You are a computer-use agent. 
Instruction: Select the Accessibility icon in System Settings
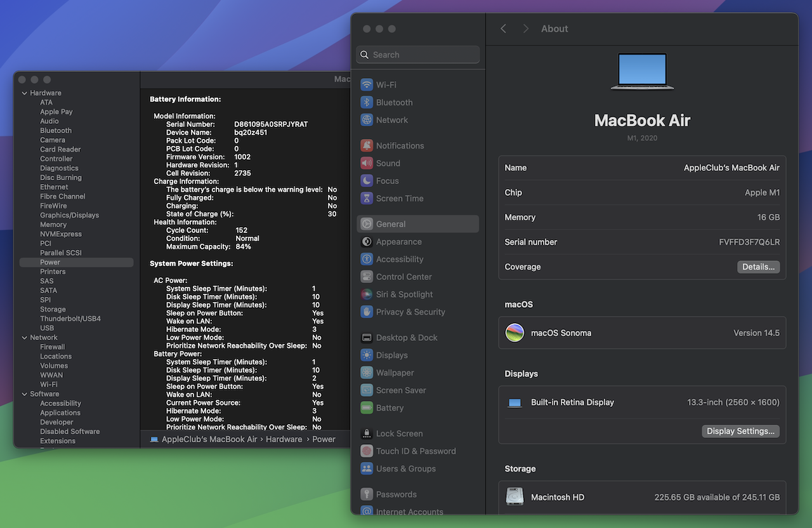pos(367,259)
